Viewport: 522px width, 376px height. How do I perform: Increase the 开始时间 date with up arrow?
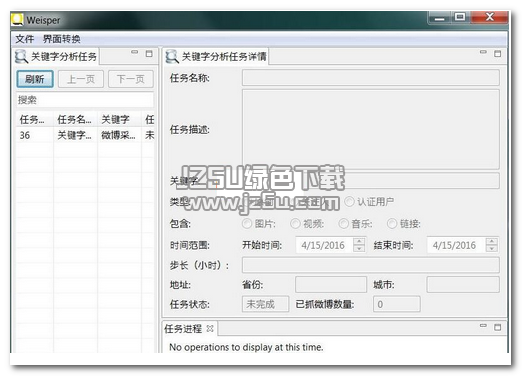(359, 241)
